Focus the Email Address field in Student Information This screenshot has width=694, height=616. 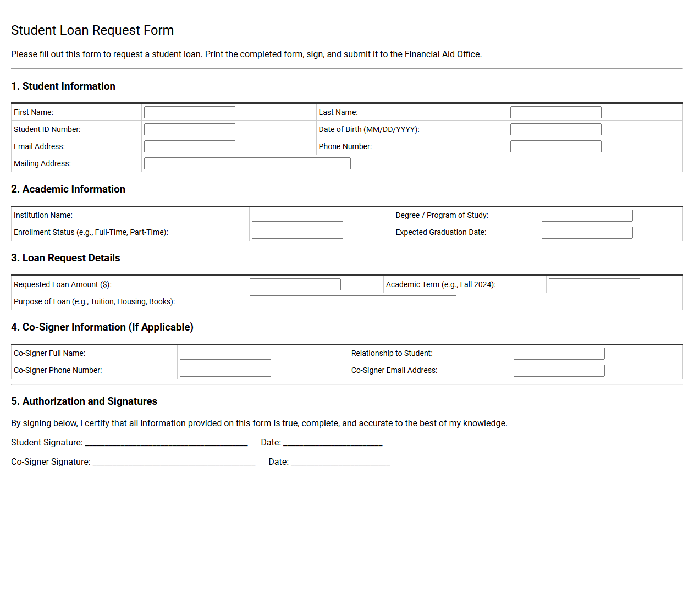pos(190,146)
